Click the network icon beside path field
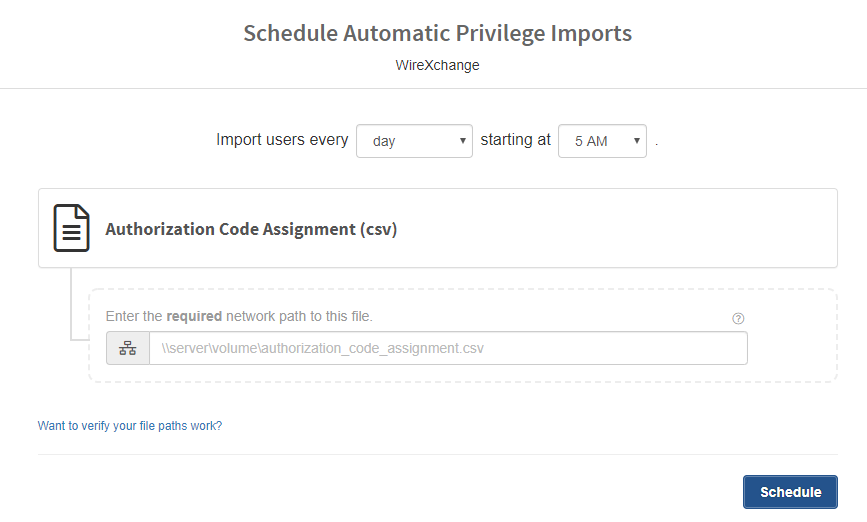Image resolution: width=867 pixels, height=522 pixels. 128,349
